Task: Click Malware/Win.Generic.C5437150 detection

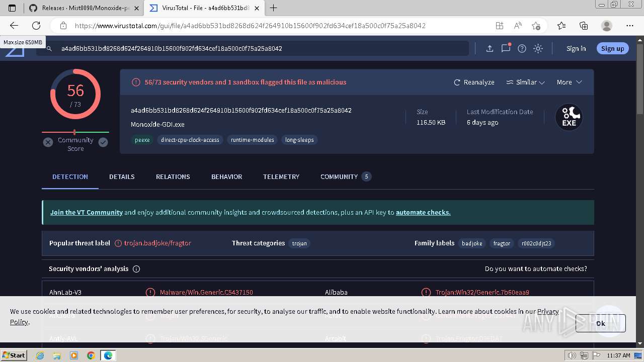Action: [x=206, y=293]
